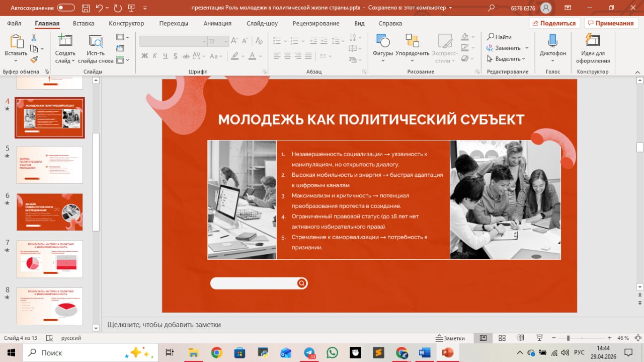Screen dimensions: 644x362
Task: Fit slide to current window
Action: 637,338
